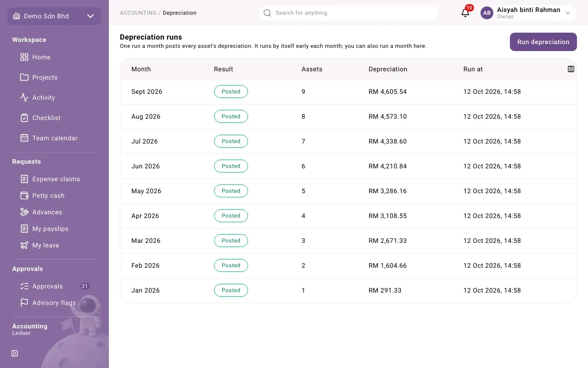
Task: Focus the Search for anything field
Action: tap(348, 13)
